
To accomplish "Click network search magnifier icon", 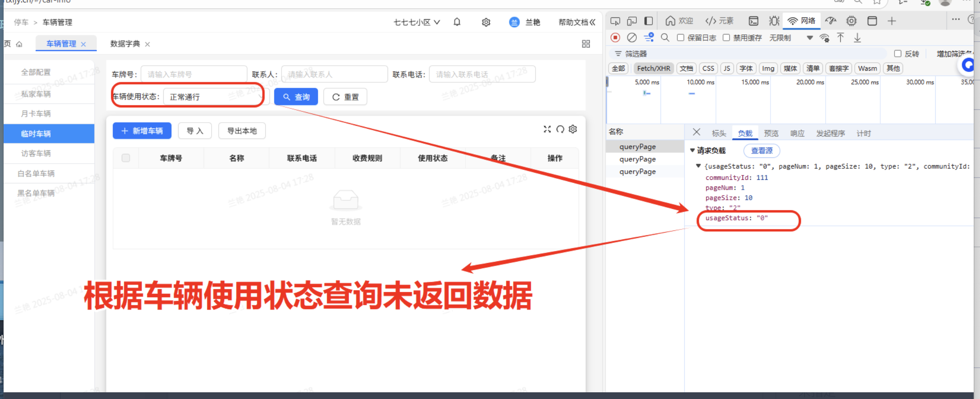I will click(665, 38).
